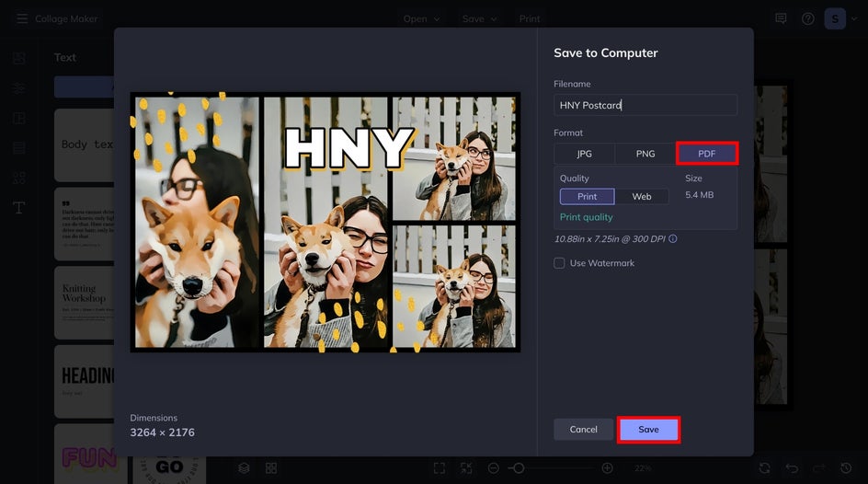
Task: Click the zoom in plus icon
Action: pos(607,468)
